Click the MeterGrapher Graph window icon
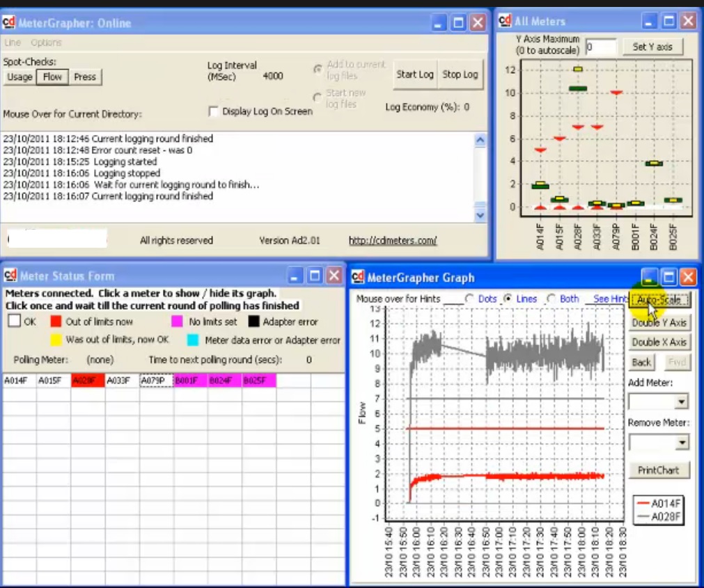 (358, 278)
